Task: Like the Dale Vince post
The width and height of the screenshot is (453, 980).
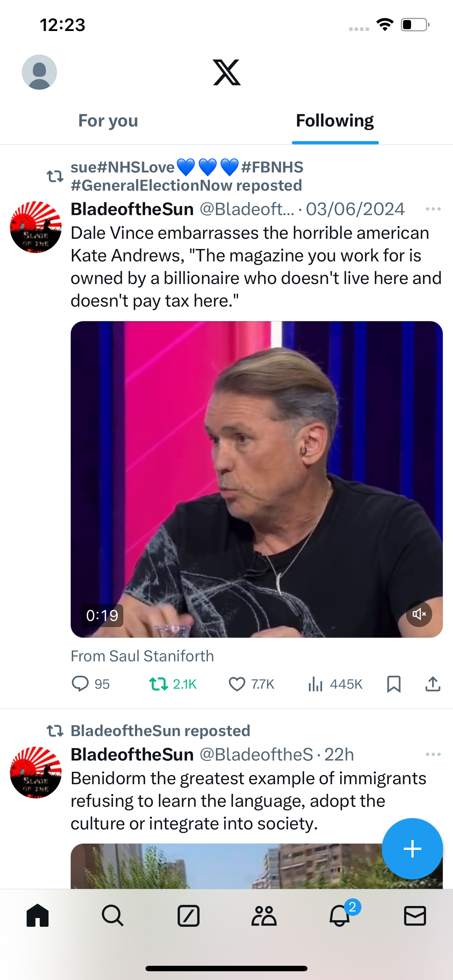Action: pos(237,684)
